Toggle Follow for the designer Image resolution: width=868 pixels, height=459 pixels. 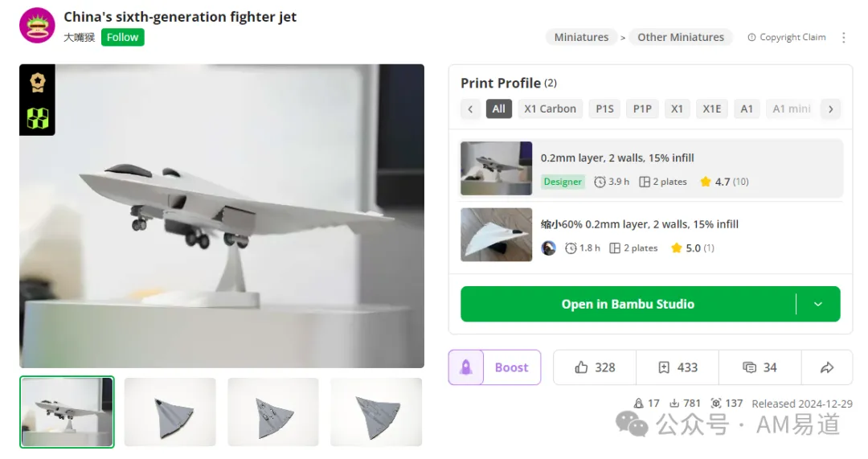click(x=122, y=37)
